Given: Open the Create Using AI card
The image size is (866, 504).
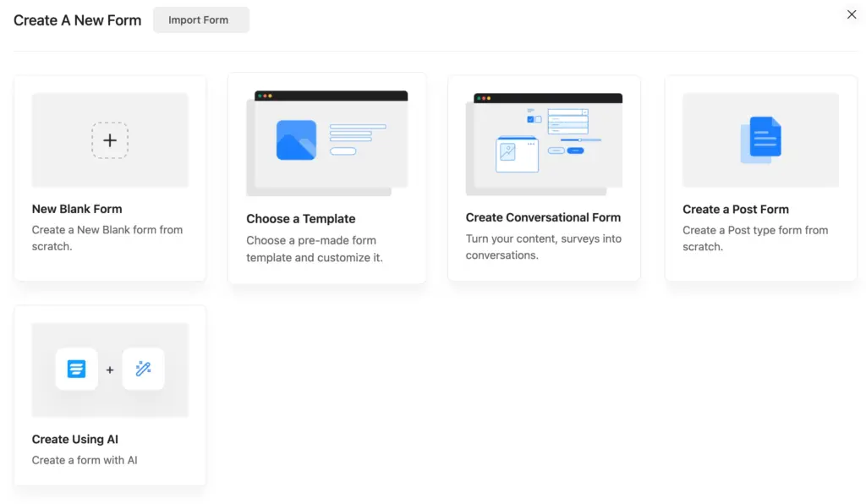Looking at the screenshot, I should (x=110, y=396).
